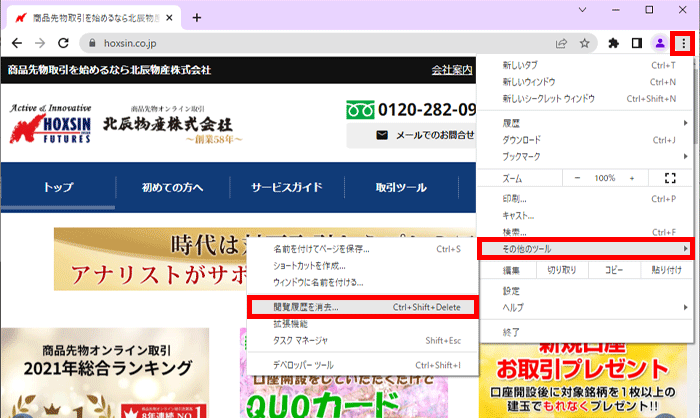Toggle the side panel icon

pos(636,43)
